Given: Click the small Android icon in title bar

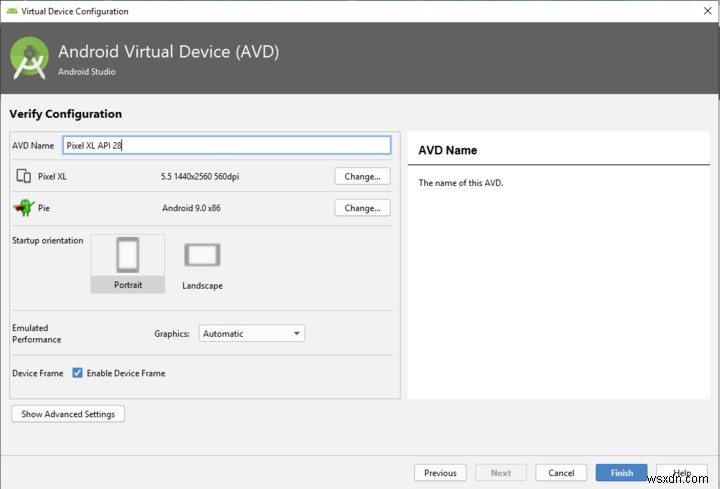Looking at the screenshot, I should click(12, 11).
